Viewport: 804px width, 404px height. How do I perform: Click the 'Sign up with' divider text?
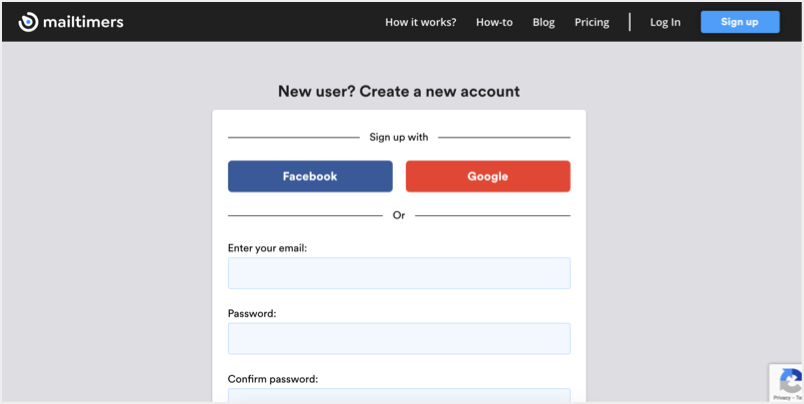tap(399, 137)
